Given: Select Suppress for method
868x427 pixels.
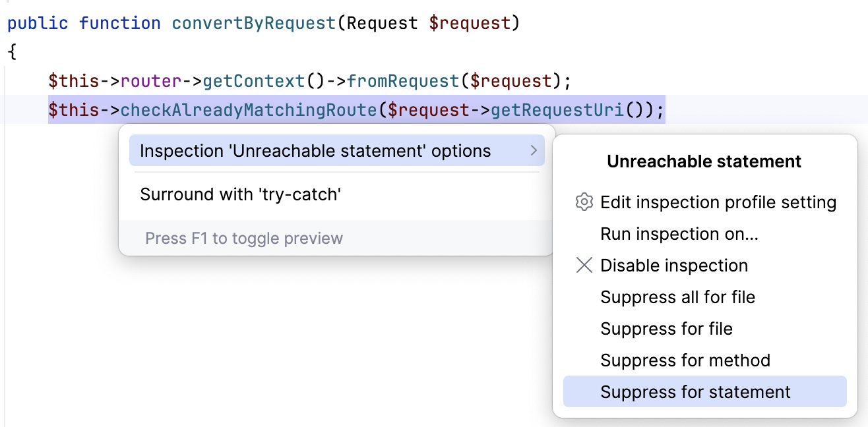Looking at the screenshot, I should coord(685,360).
